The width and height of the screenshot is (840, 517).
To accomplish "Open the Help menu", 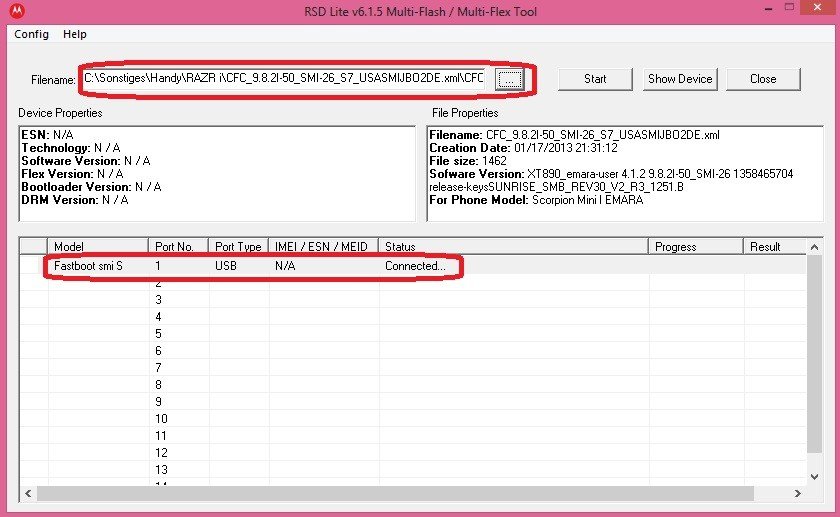I will [74, 34].
